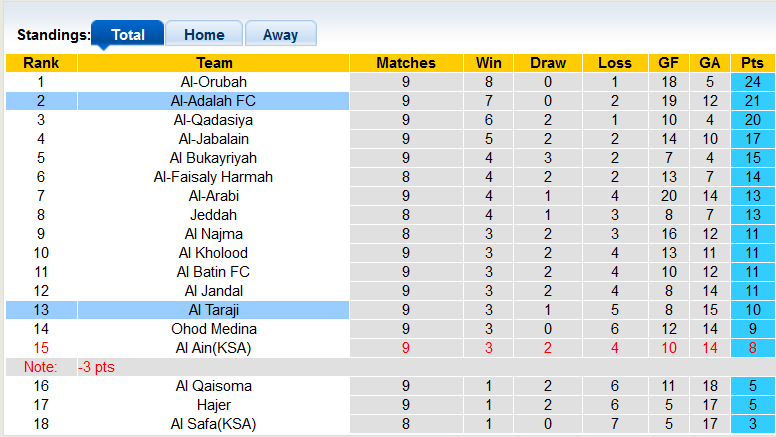Open the Al-Orubah team link
Viewport: 776px width, 437px height.
(x=213, y=82)
